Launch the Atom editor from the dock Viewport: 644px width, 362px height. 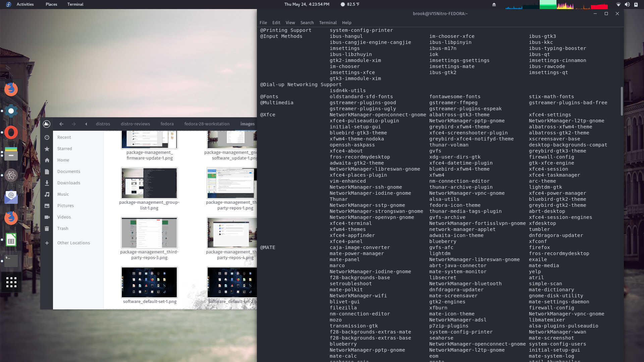click(x=11, y=175)
